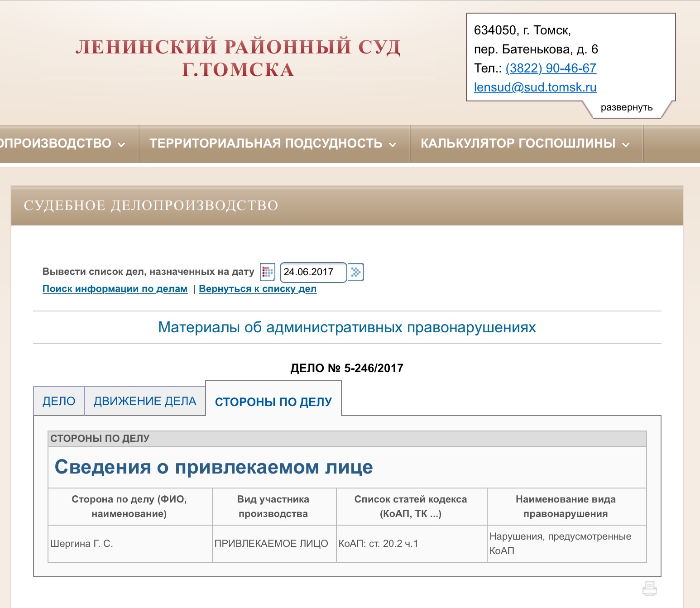This screenshot has height=608, width=700.
Task: Click Вернуться к списку дел link
Action: pyautogui.click(x=258, y=289)
